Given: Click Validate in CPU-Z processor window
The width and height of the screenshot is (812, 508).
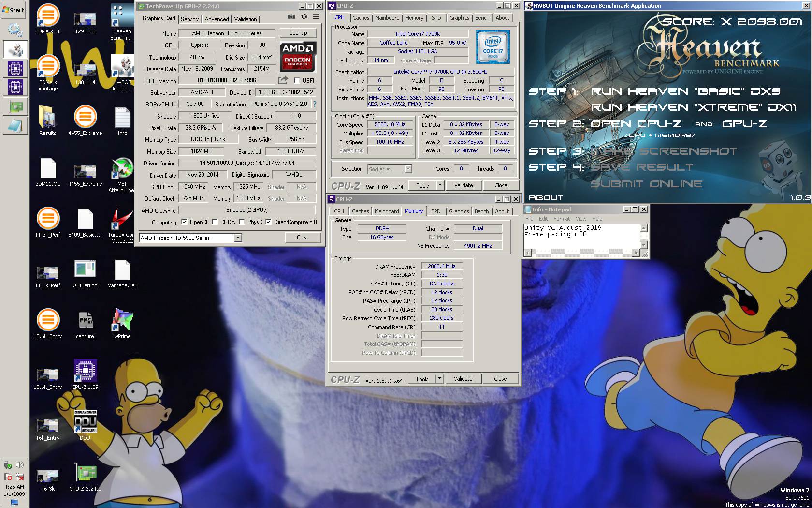Looking at the screenshot, I should tap(464, 185).
